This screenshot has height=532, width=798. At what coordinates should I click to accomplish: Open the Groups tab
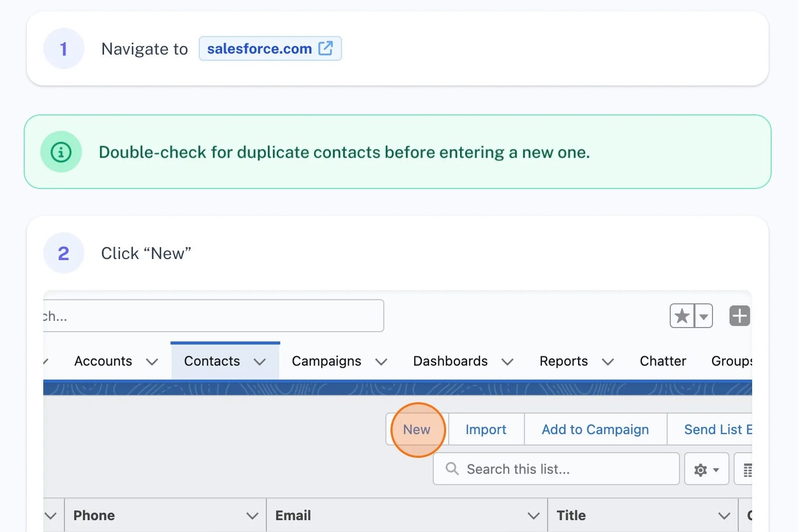coord(732,361)
